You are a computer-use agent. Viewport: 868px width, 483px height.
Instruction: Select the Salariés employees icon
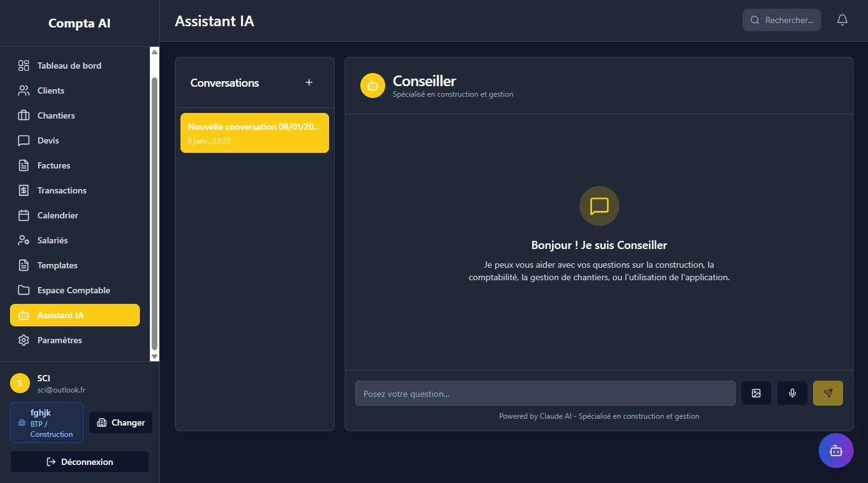click(24, 240)
